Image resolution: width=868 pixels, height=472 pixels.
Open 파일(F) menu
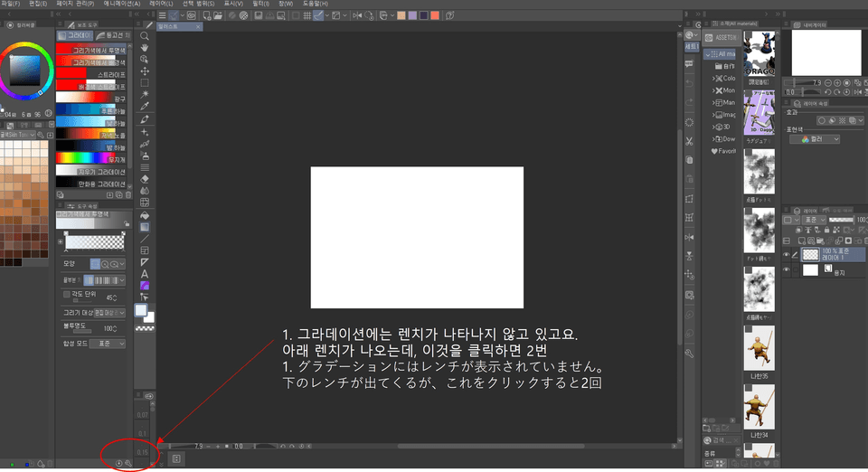coord(11,4)
